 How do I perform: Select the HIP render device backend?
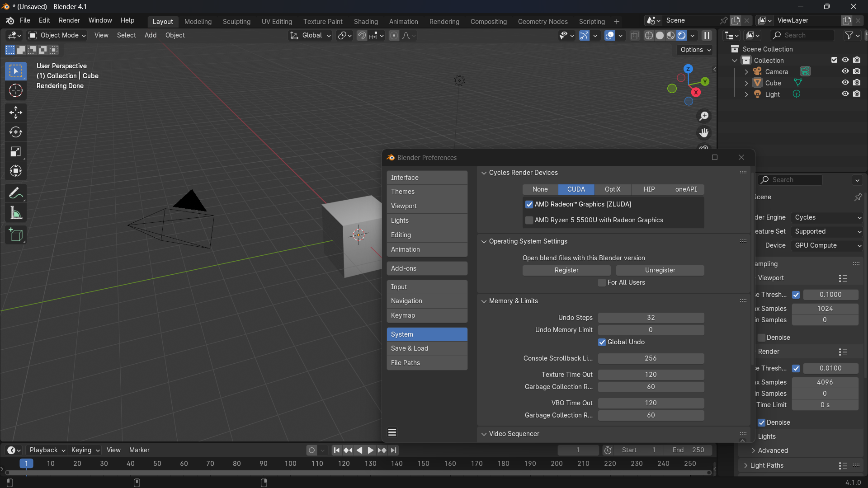pyautogui.click(x=649, y=189)
